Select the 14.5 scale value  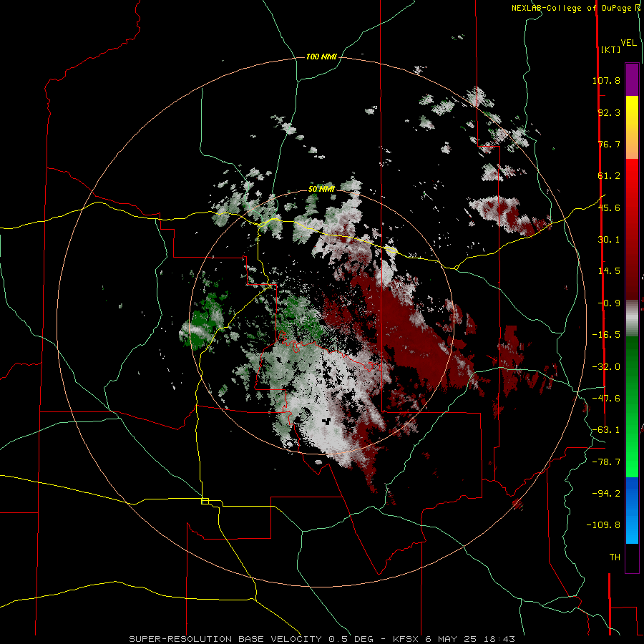click(x=609, y=271)
